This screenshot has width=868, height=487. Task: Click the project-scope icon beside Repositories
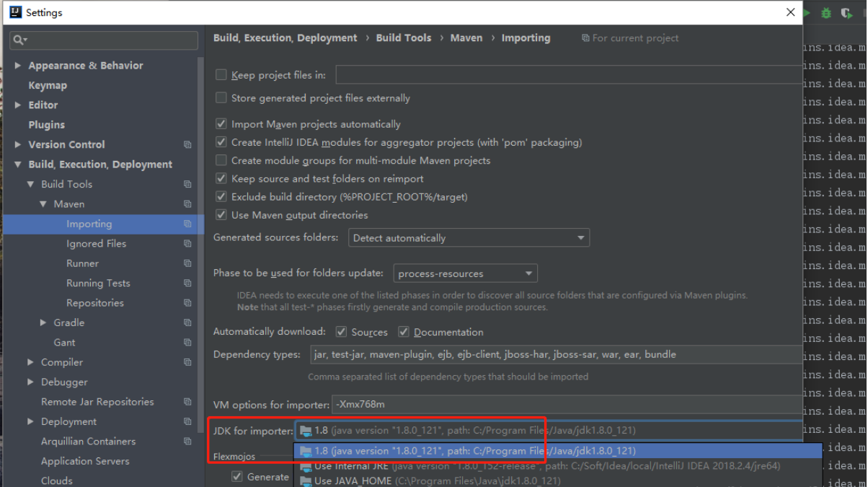[x=187, y=303]
